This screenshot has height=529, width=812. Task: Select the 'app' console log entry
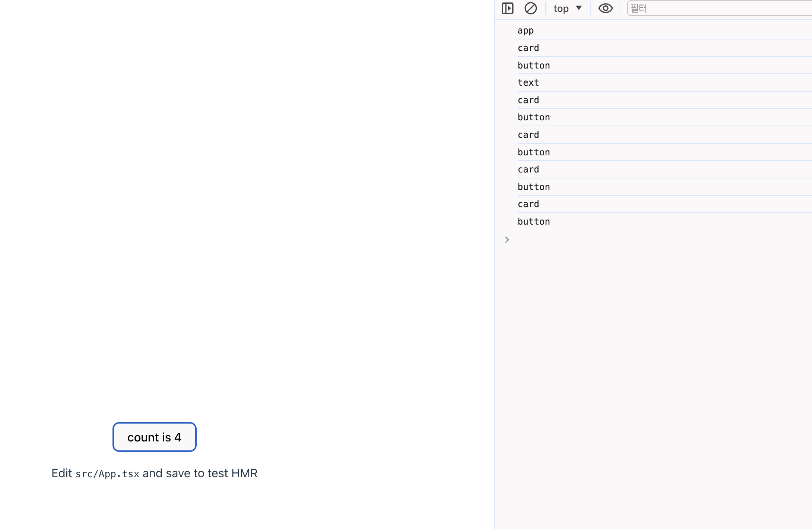[x=526, y=31]
